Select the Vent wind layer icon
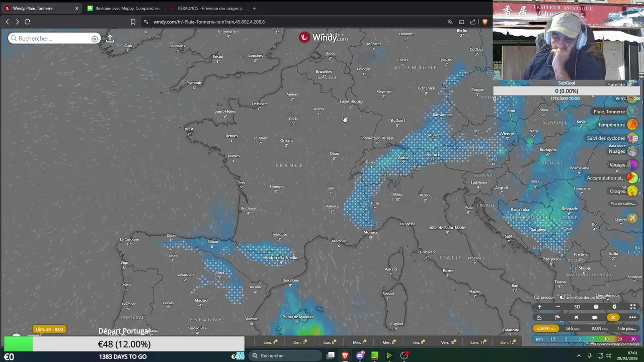644x362 pixels. click(x=632, y=99)
